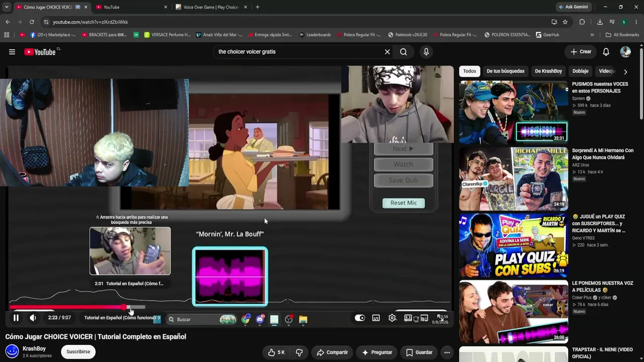
Task: Cast the video to a TV
Action: [x=424, y=318]
